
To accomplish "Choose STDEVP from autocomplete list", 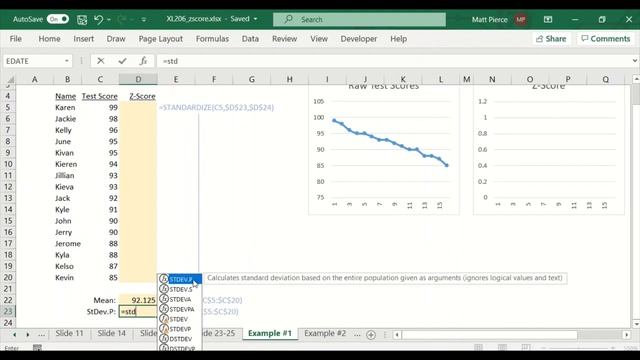I will pyautogui.click(x=180, y=329).
